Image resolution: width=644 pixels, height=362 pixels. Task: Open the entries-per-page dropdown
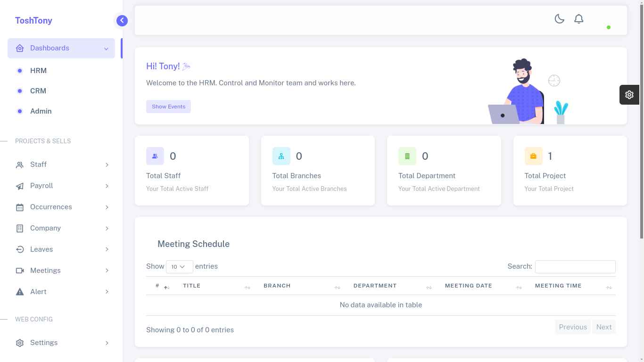[x=179, y=266]
